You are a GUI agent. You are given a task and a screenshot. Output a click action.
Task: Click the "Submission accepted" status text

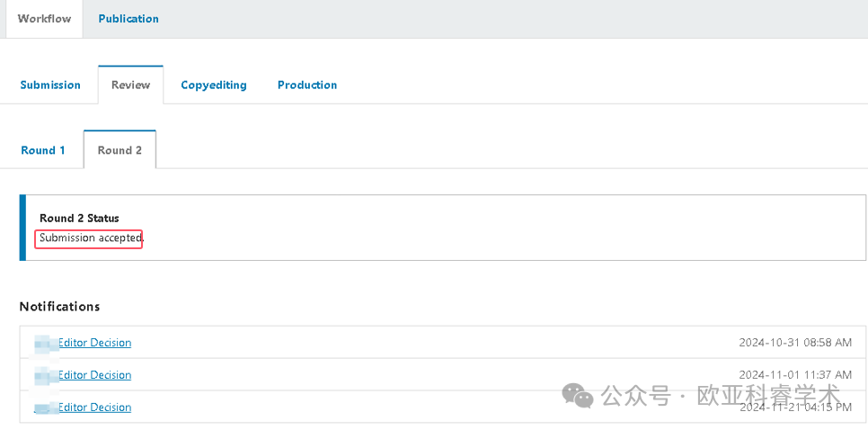[x=90, y=238]
